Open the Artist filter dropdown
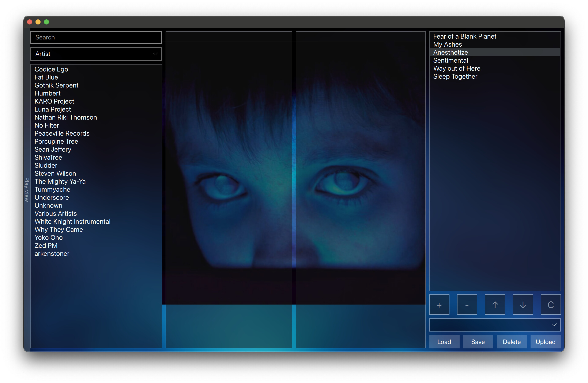 pyautogui.click(x=96, y=54)
